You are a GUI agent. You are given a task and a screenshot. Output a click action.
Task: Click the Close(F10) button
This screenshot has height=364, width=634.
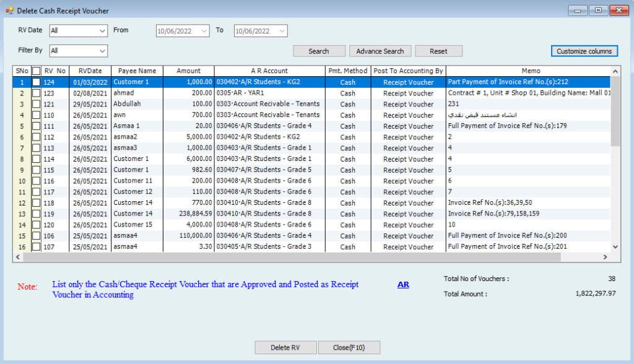point(349,348)
